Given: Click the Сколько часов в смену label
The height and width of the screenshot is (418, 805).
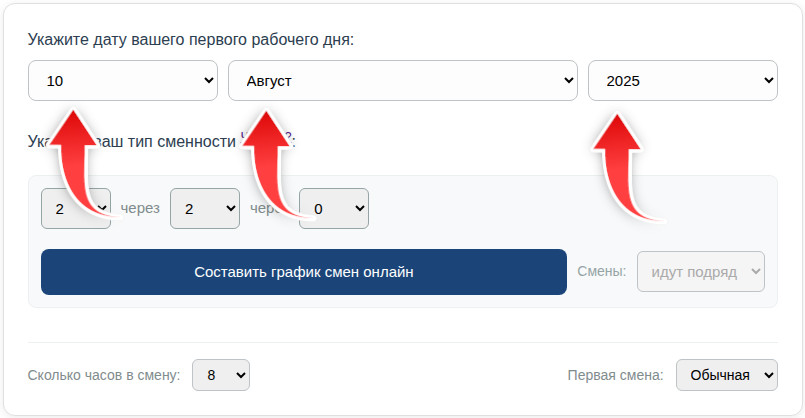Looking at the screenshot, I should (104, 375).
